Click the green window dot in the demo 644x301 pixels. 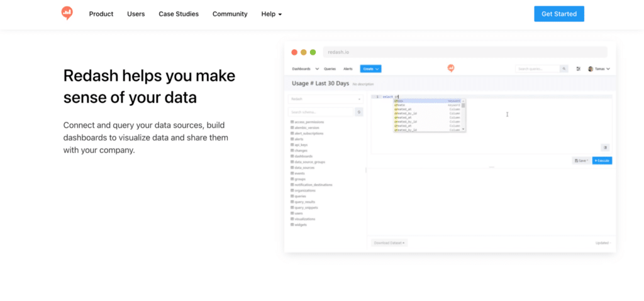(313, 52)
